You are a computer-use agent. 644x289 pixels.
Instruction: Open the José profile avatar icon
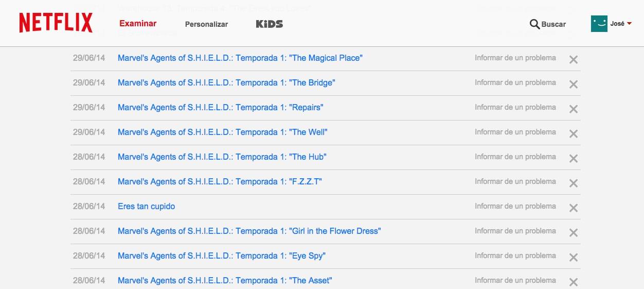point(599,23)
